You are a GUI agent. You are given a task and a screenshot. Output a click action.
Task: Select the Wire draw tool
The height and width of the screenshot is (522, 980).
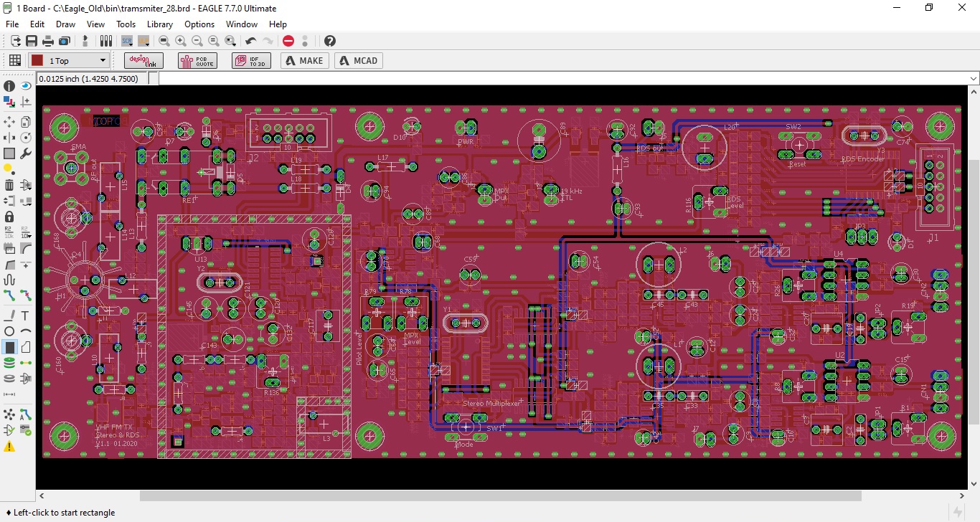9,315
